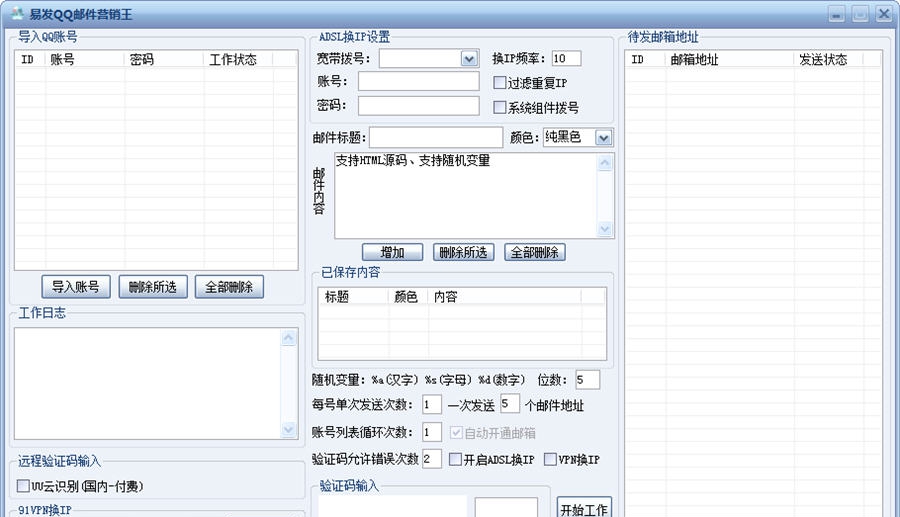Click into the 邮件内容 text area
The image size is (900, 517).
(x=465, y=196)
